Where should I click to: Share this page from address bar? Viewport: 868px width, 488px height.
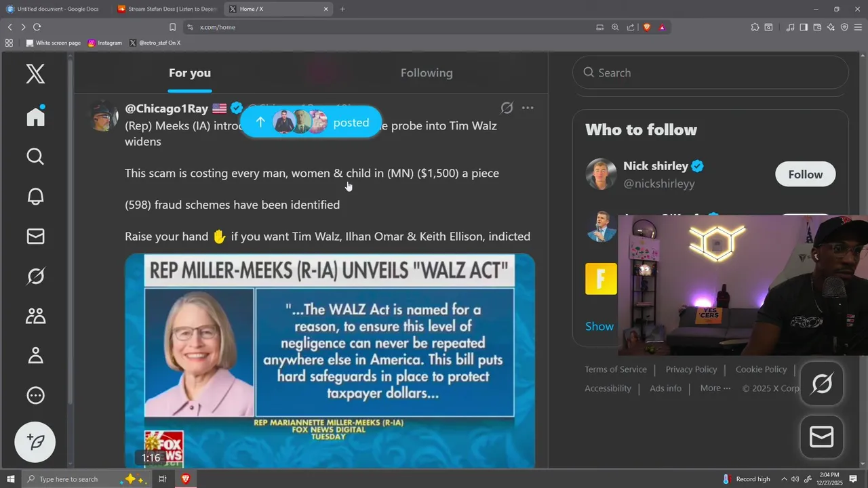[631, 27]
